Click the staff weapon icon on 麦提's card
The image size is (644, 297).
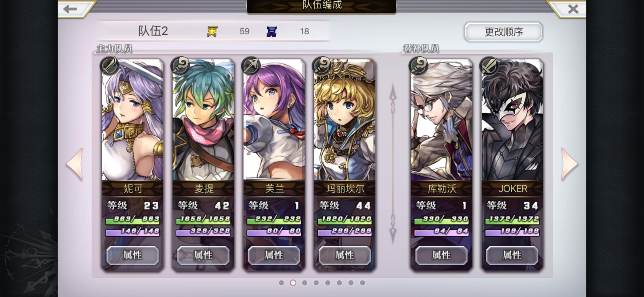[180, 66]
